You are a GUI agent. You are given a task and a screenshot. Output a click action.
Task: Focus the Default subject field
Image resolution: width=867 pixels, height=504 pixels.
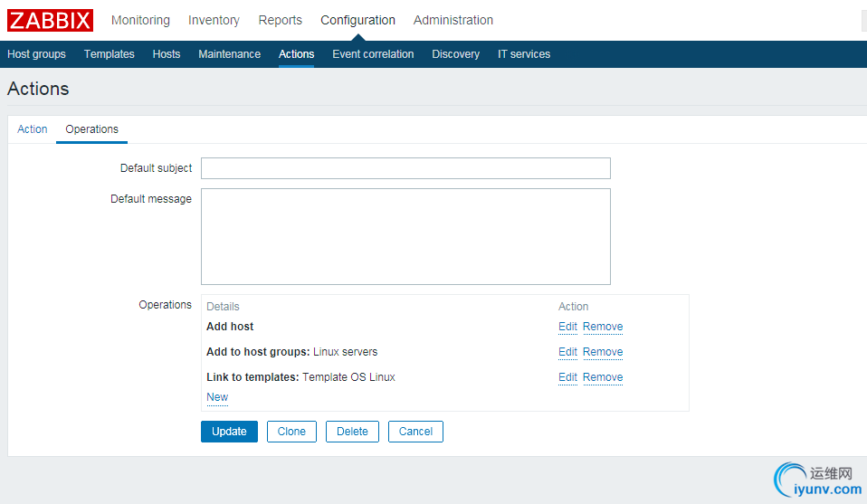(405, 168)
